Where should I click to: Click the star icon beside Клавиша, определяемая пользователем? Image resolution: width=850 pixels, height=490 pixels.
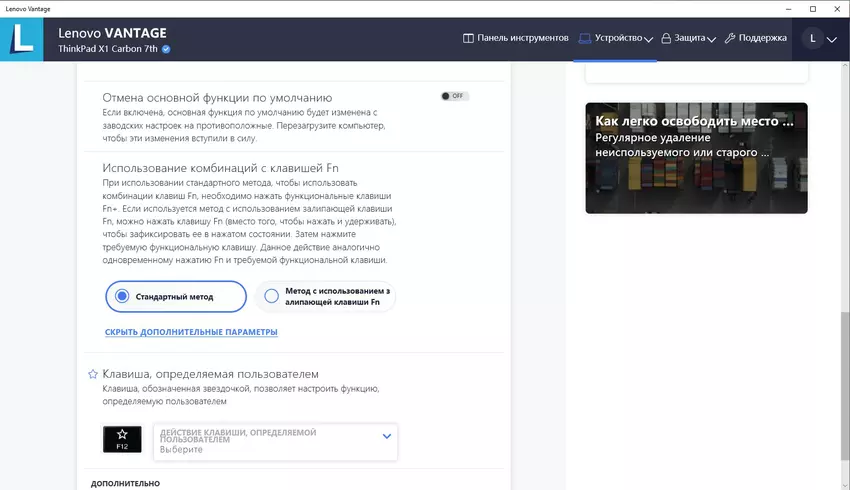pyautogui.click(x=93, y=374)
